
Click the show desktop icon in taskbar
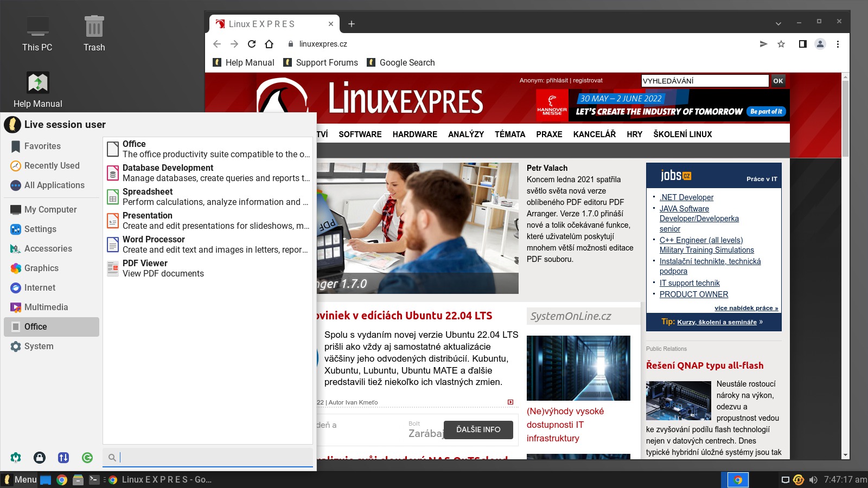46,480
